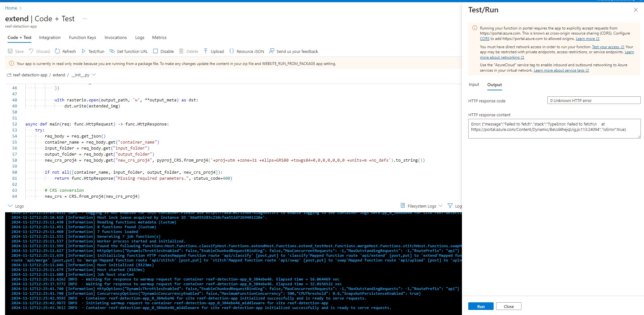Close the Test/Run panel
The height and width of the screenshot is (315, 644).
click(635, 10)
